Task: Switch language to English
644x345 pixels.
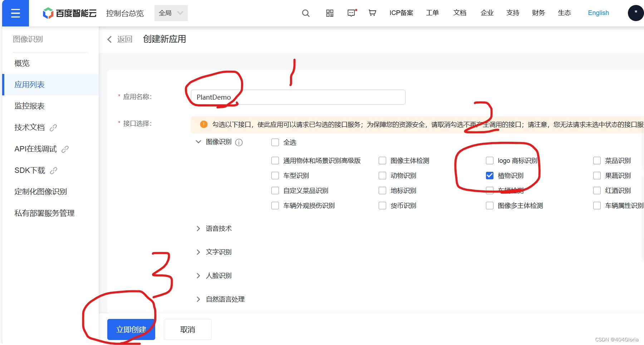Action: tap(598, 13)
